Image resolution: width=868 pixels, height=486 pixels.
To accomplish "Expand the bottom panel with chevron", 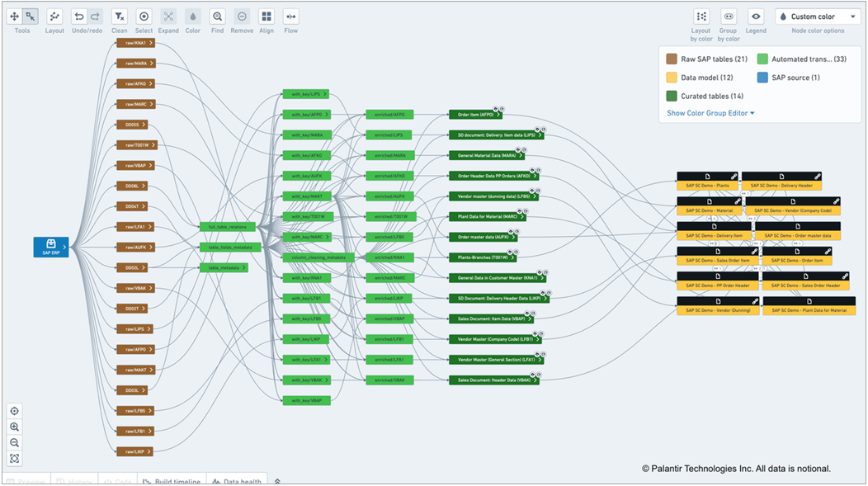I will point(277,482).
